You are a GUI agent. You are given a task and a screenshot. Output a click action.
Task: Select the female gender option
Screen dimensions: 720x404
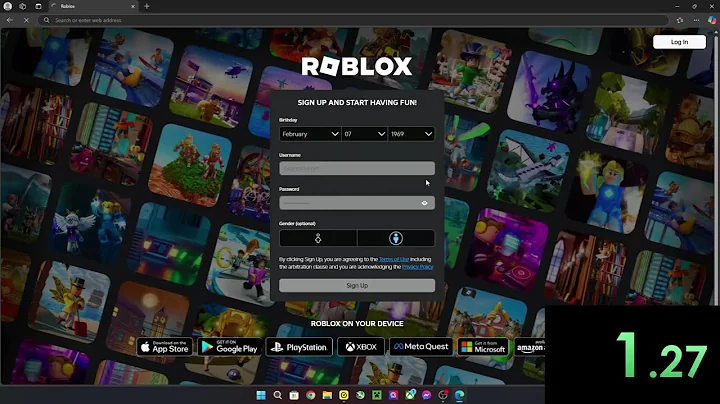pos(318,238)
